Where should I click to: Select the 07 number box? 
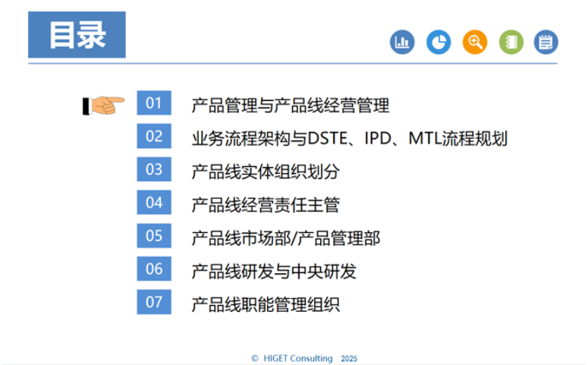[x=154, y=301]
